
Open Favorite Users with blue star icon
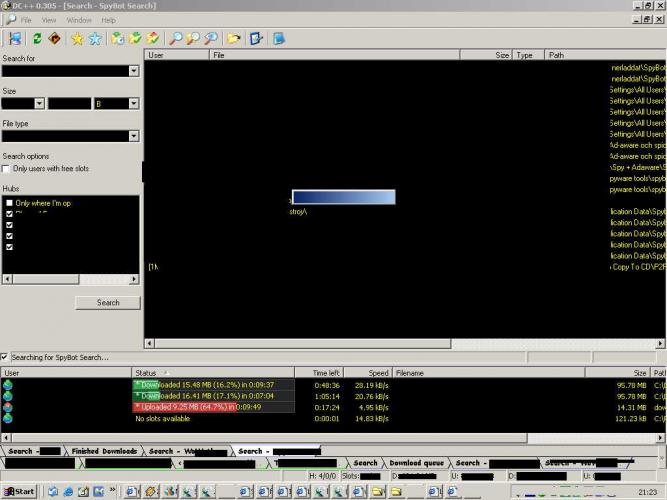point(95,38)
